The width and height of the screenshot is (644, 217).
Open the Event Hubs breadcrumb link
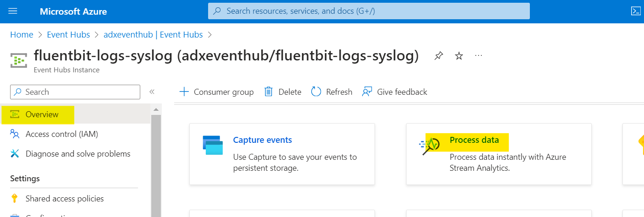(x=68, y=34)
